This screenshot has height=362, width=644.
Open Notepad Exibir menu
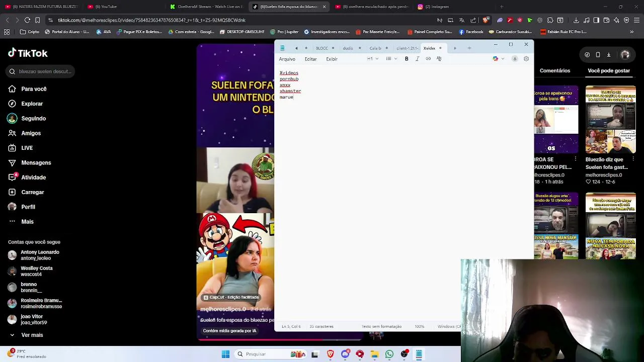click(332, 59)
